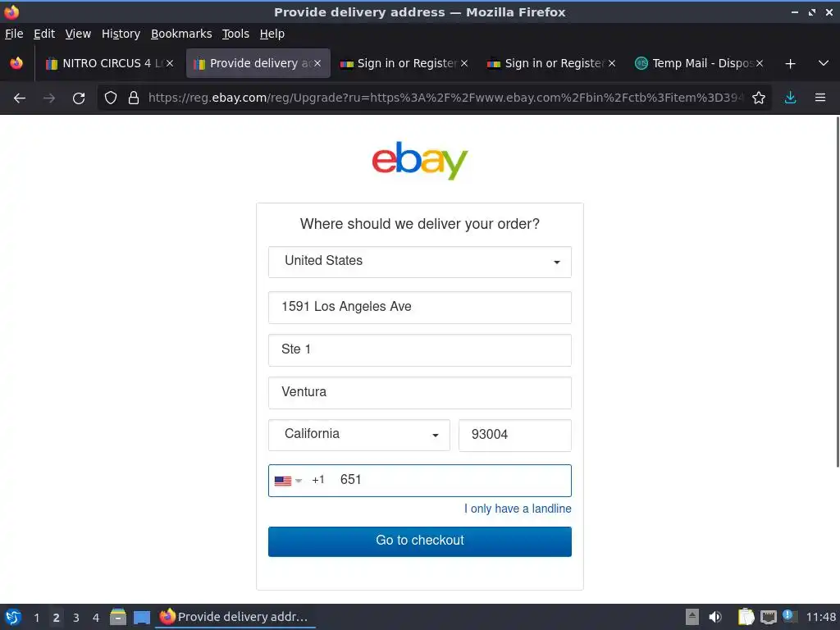Bookmark this page with the star icon
This screenshot has height=630, width=840.
tap(759, 98)
